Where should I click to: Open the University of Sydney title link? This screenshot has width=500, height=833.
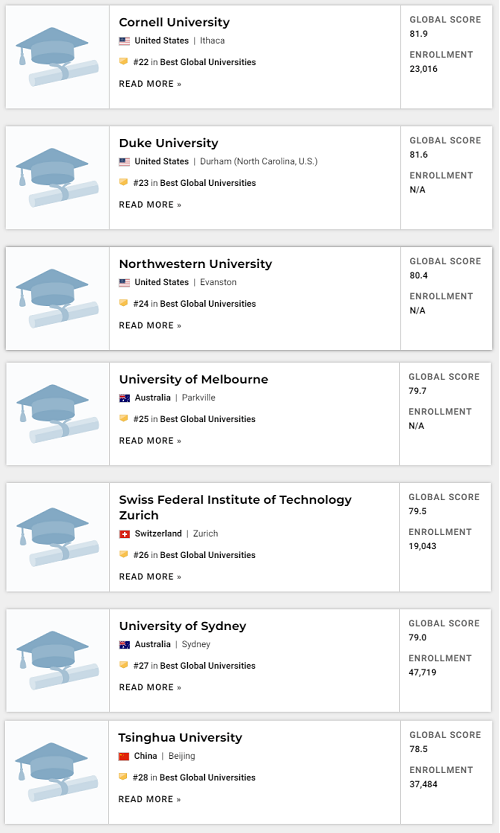point(182,626)
